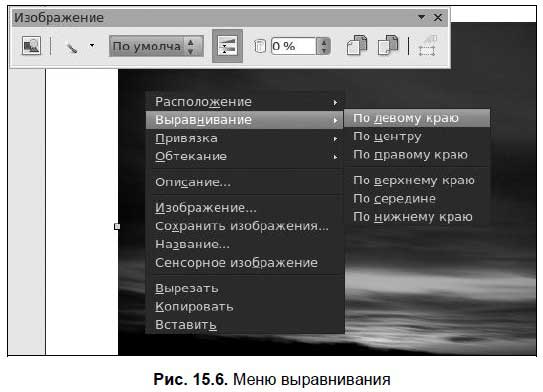Close the Изображение toolbar
543x392 pixels.
point(438,17)
